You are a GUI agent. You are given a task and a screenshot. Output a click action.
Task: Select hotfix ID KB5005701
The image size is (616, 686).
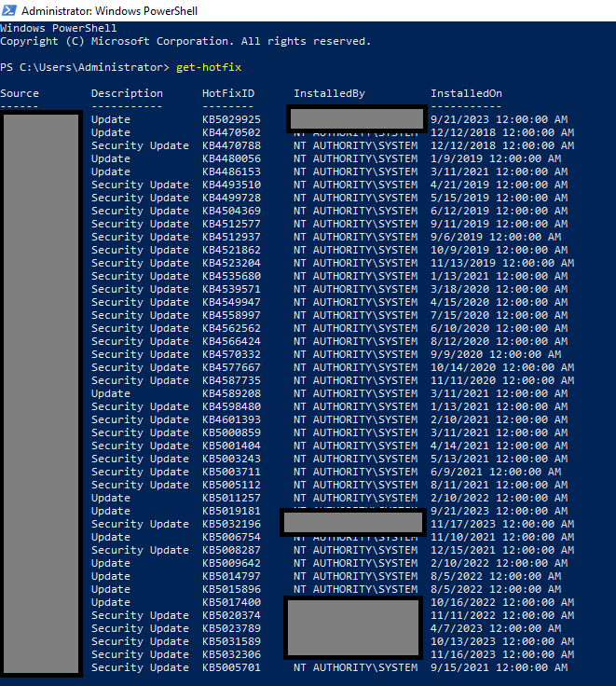coord(231,667)
